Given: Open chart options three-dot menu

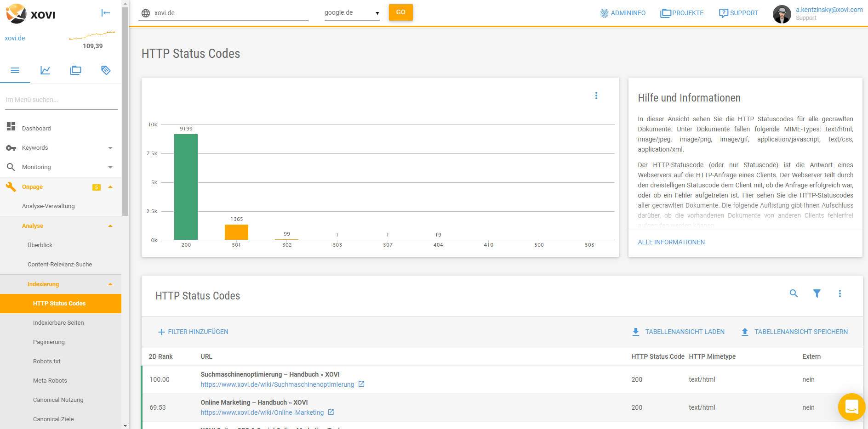Looking at the screenshot, I should pos(596,96).
